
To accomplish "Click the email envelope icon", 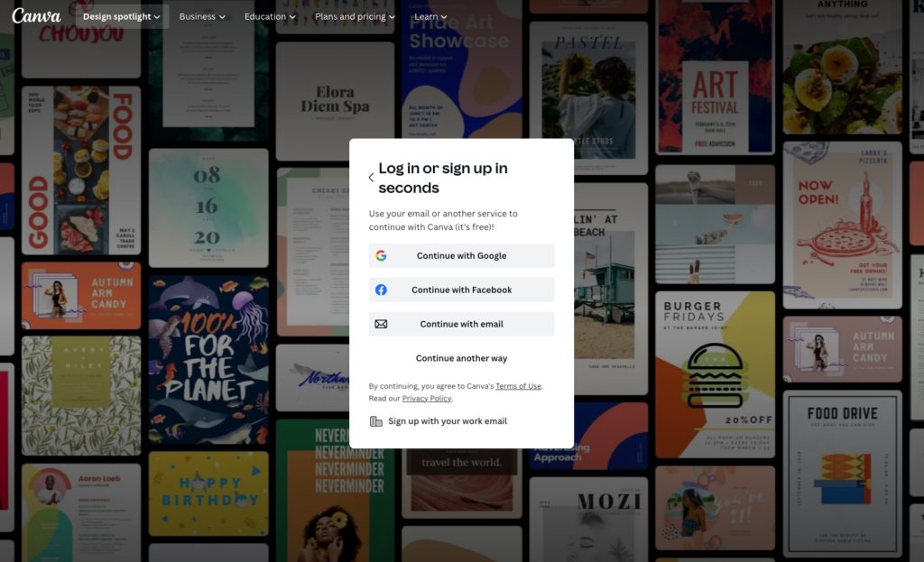I will (383, 324).
